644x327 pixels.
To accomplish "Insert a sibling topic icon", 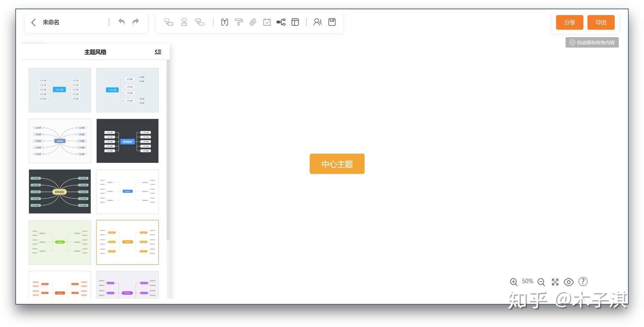I will click(184, 22).
